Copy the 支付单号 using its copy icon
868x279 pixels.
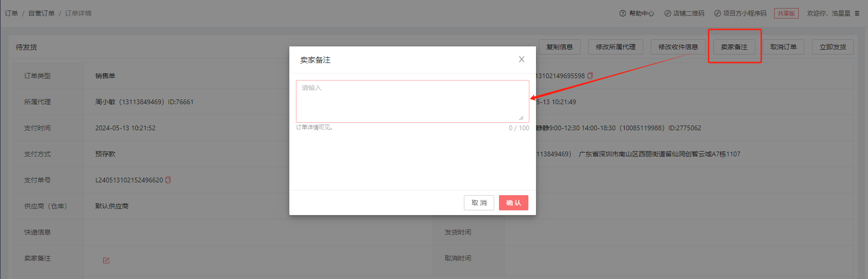(168, 180)
